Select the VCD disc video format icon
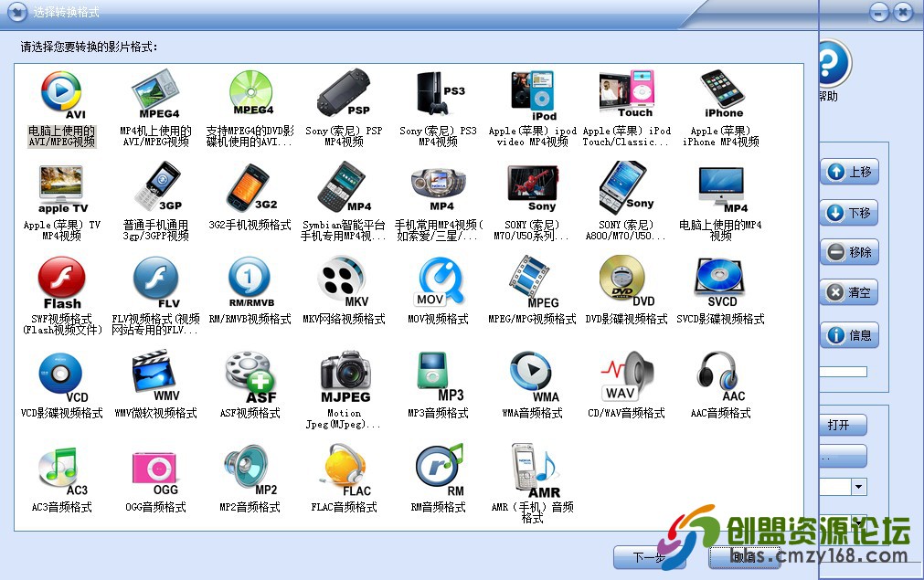924x580 pixels. (x=62, y=378)
